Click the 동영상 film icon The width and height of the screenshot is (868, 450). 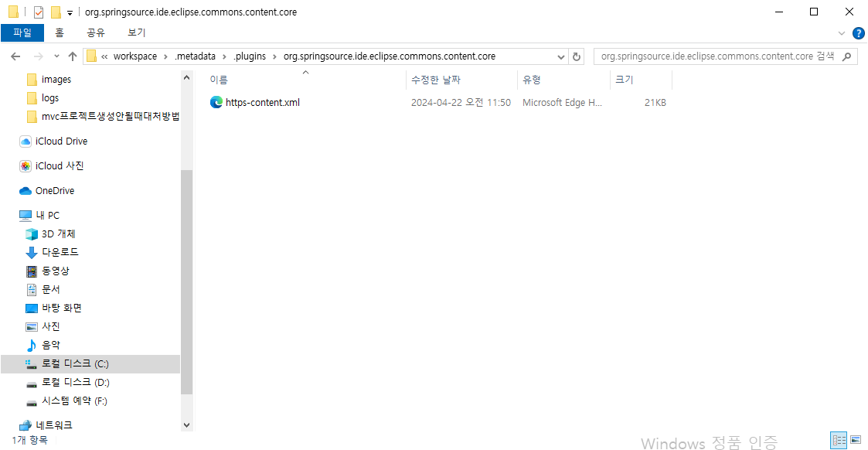[32, 271]
